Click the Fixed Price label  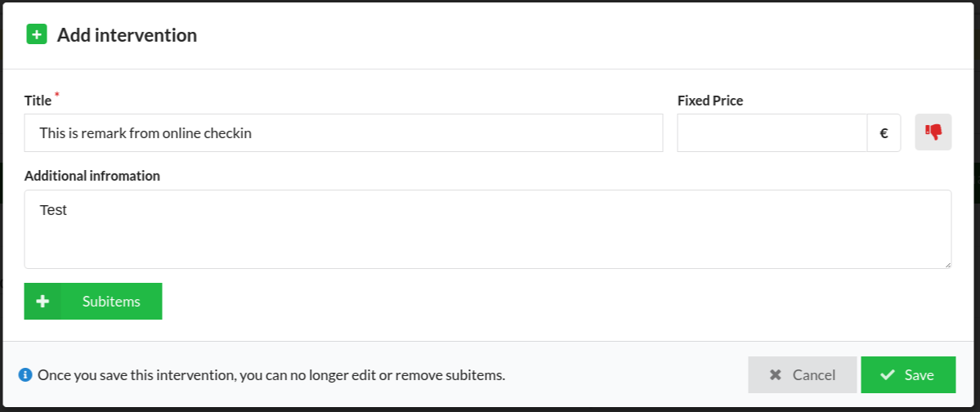pos(710,101)
